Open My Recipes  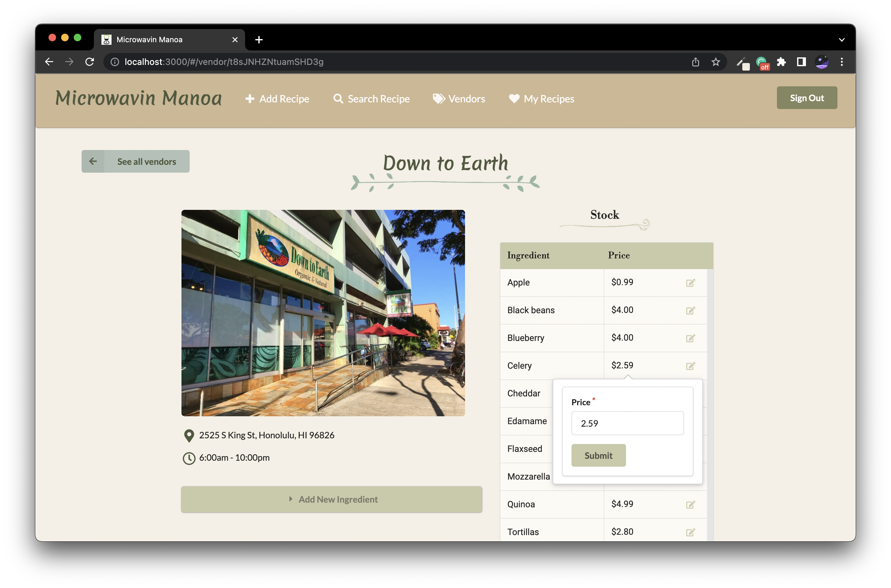[x=542, y=99]
